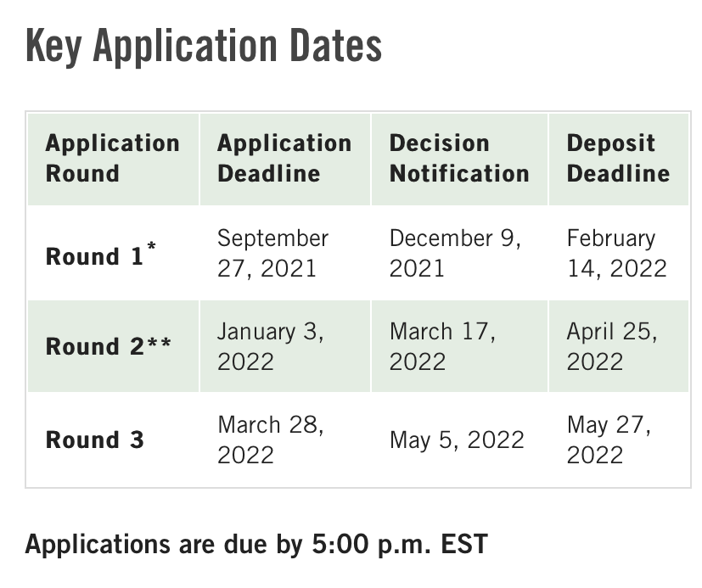
Task: Select the February 14, 2022 deposit cell
Action: [617, 254]
